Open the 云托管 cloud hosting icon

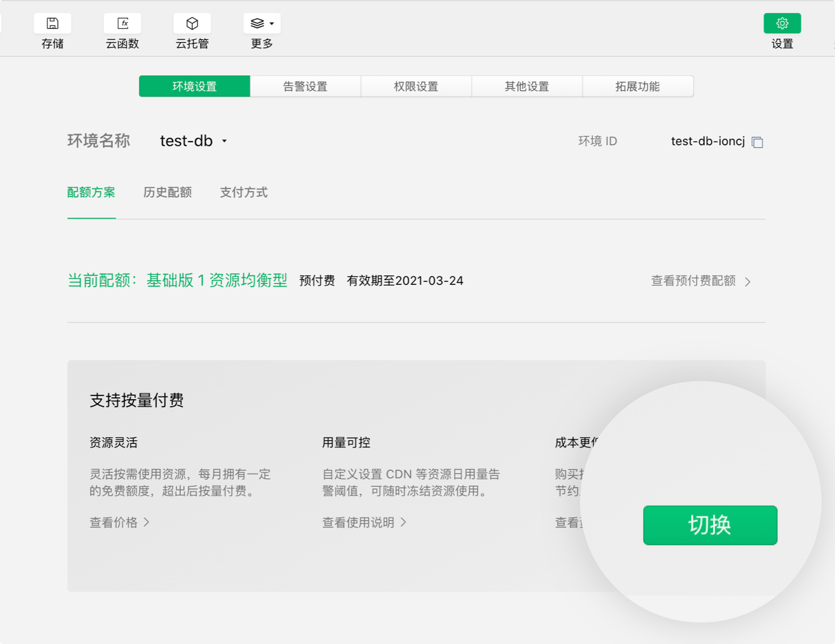coord(192,24)
